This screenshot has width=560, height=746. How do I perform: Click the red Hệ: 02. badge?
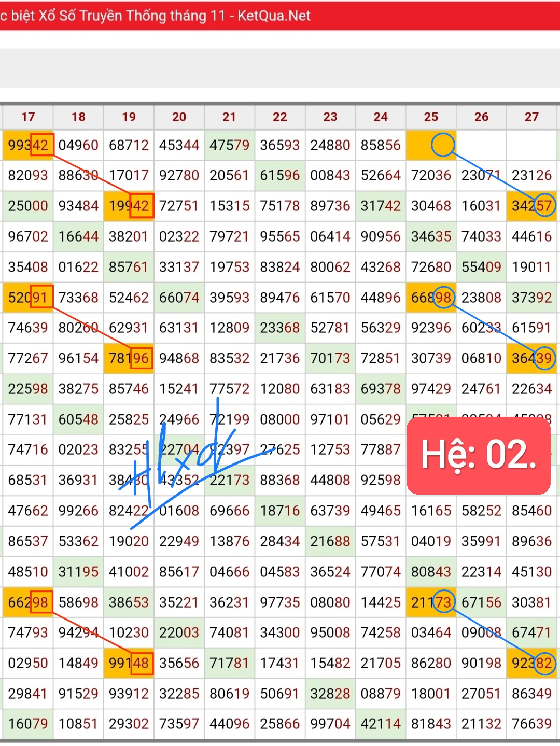tap(478, 455)
